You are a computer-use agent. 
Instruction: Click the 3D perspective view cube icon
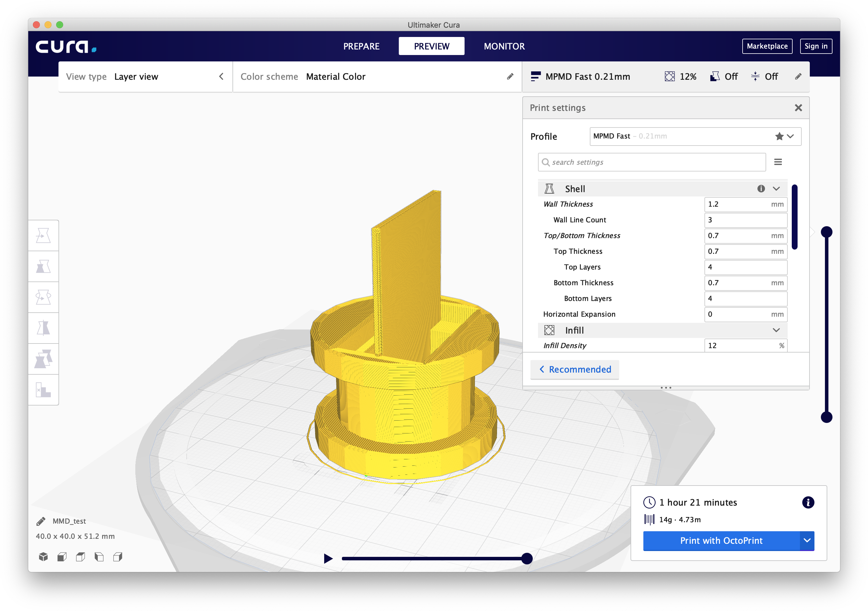click(x=43, y=557)
